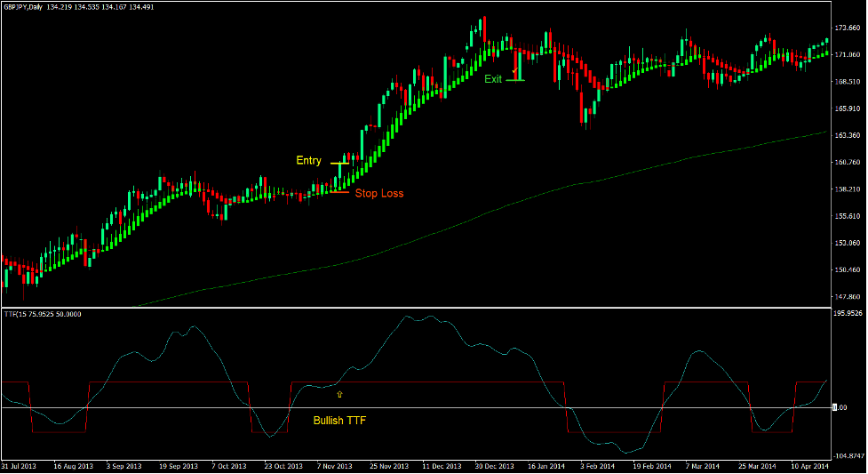
Task: Click the 150.460 price axis label
Action: [848, 270]
